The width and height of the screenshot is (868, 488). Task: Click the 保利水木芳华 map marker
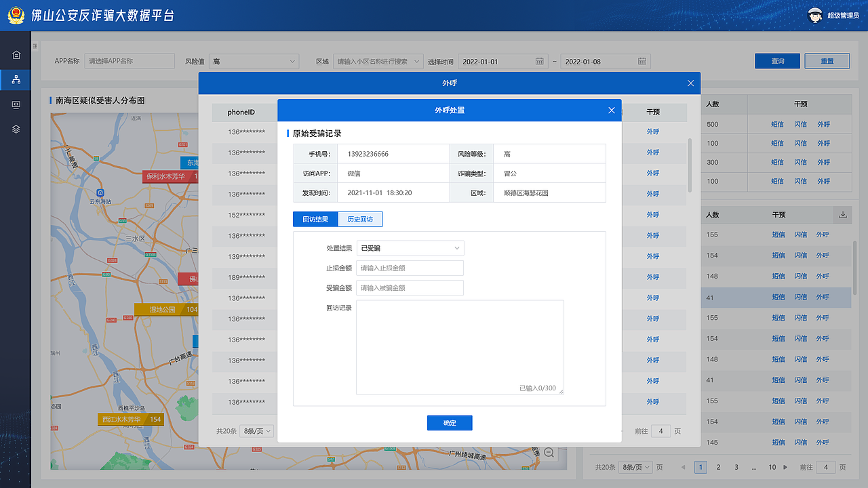[172, 176]
